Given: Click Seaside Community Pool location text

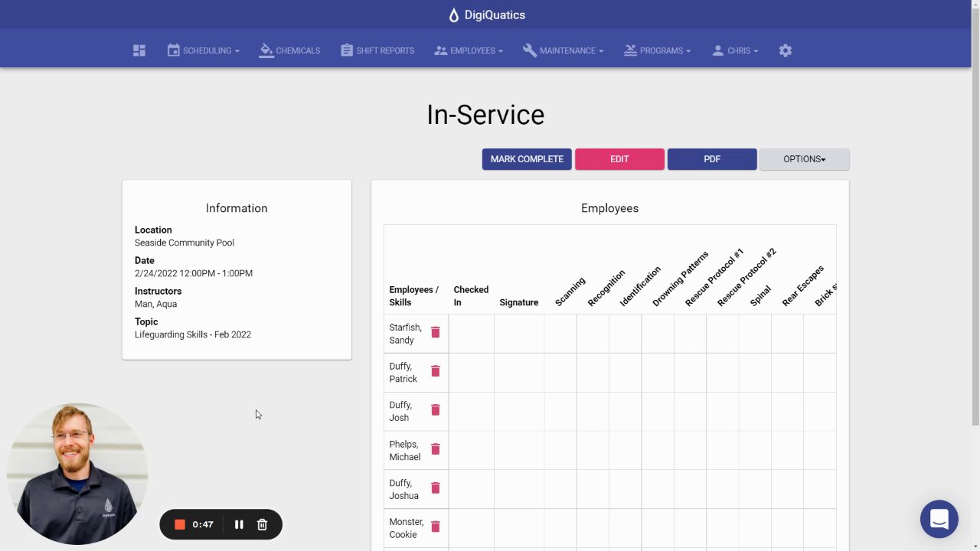Looking at the screenshot, I should click(x=185, y=243).
